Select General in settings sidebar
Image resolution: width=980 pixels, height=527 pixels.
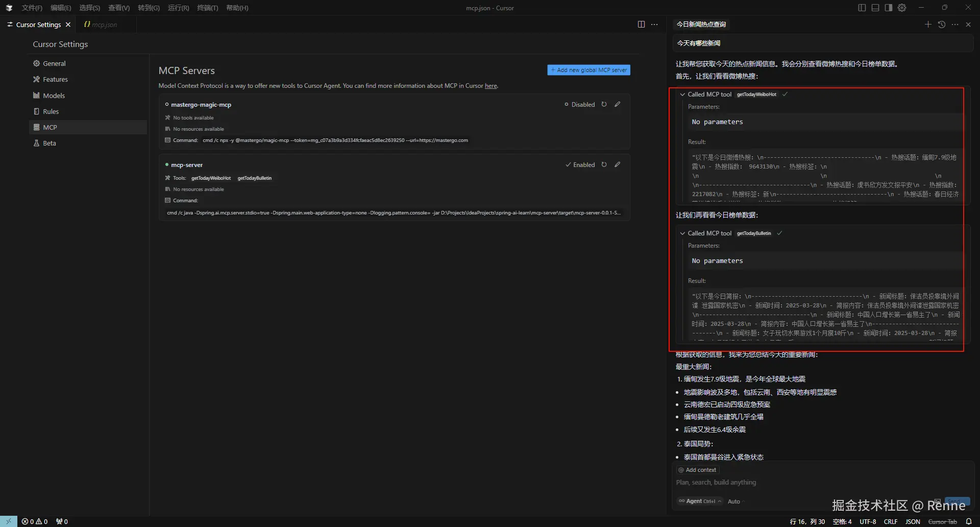(x=88, y=63)
